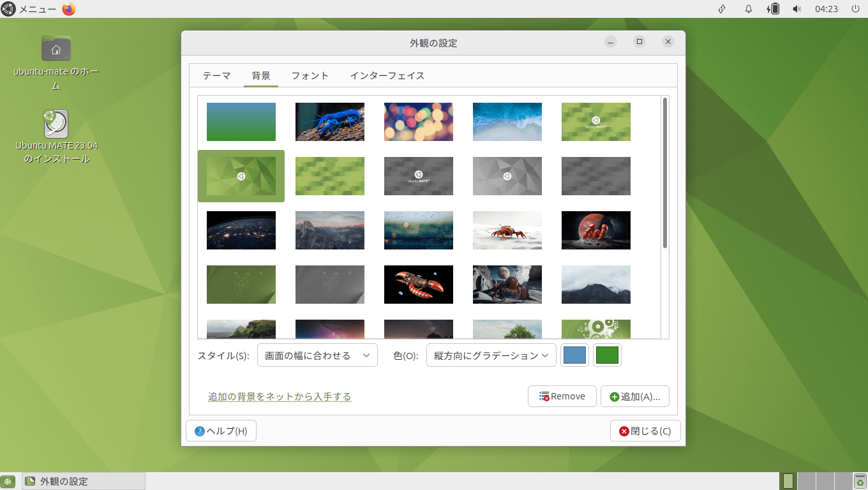This screenshot has width=868, height=490.
Task: Switch to the フォント tab
Action: pyautogui.click(x=310, y=75)
